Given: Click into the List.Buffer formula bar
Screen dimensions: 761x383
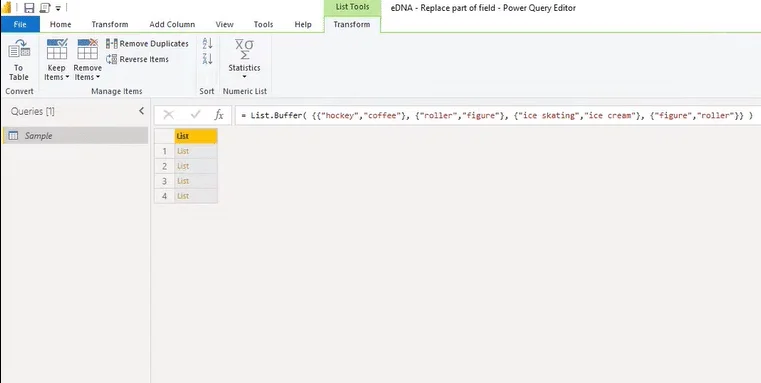Looking at the screenshot, I should click(x=498, y=115).
